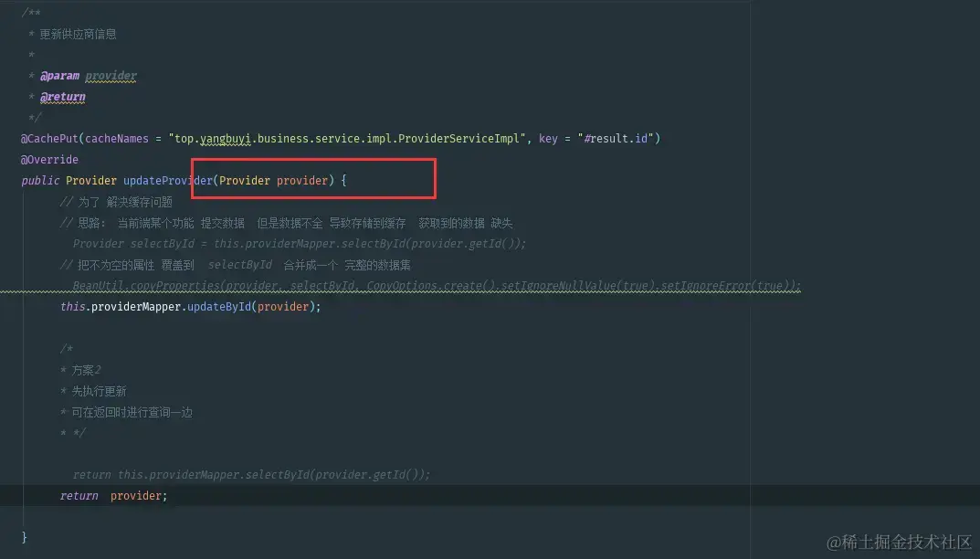Click the comment starting with 思路

286,223
